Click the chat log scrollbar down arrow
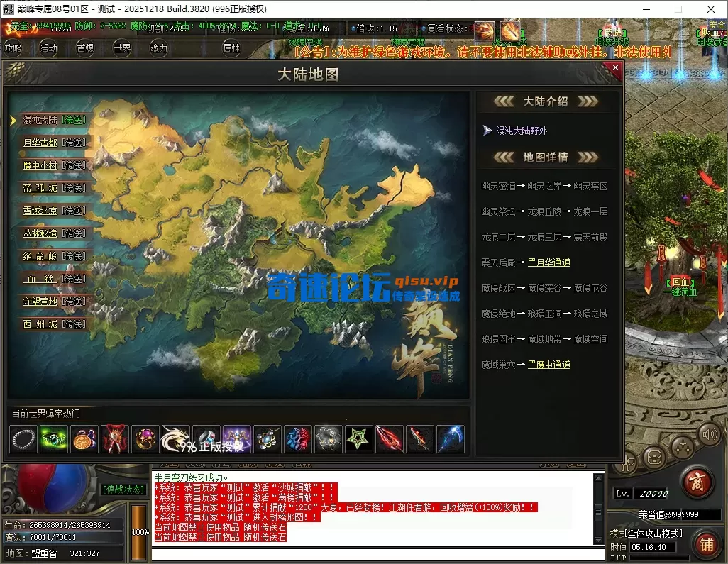 click(598, 540)
